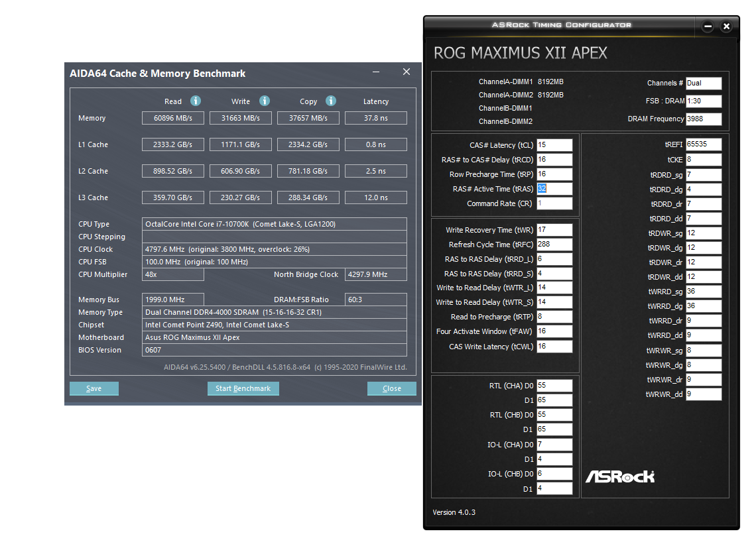Click the Write info icon in AIDA64
Image resolution: width=756 pixels, height=552 pixels.
pos(264,101)
